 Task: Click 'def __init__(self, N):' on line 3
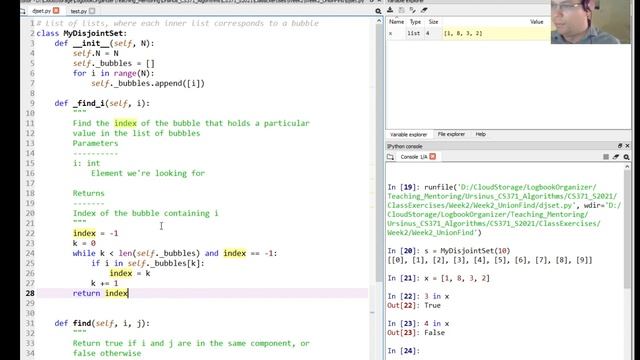click(x=104, y=43)
